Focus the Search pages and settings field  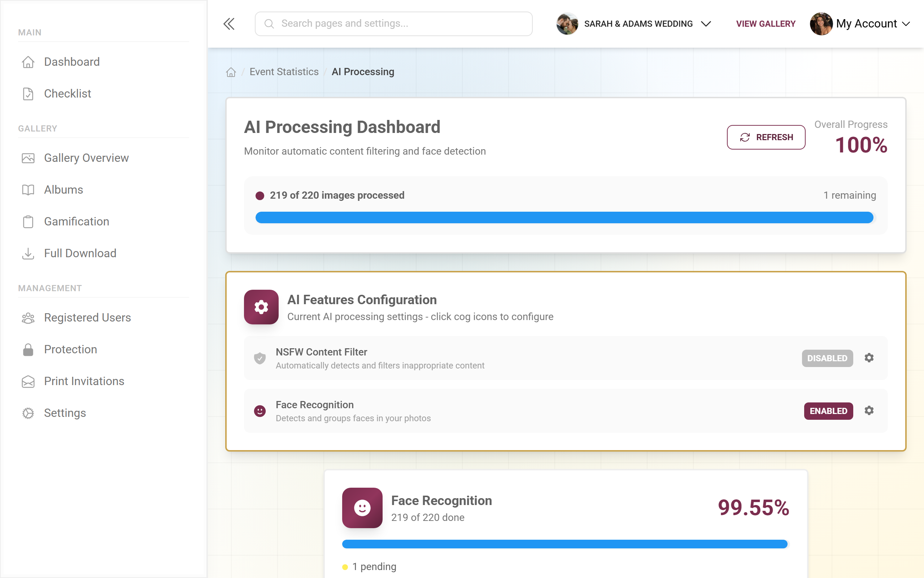click(x=394, y=24)
